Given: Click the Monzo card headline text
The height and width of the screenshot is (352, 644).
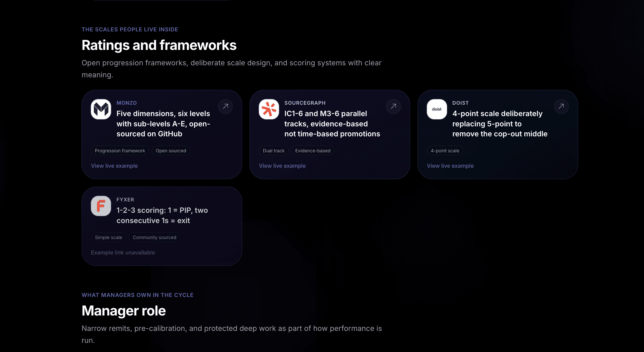Looking at the screenshot, I should 163,124.
